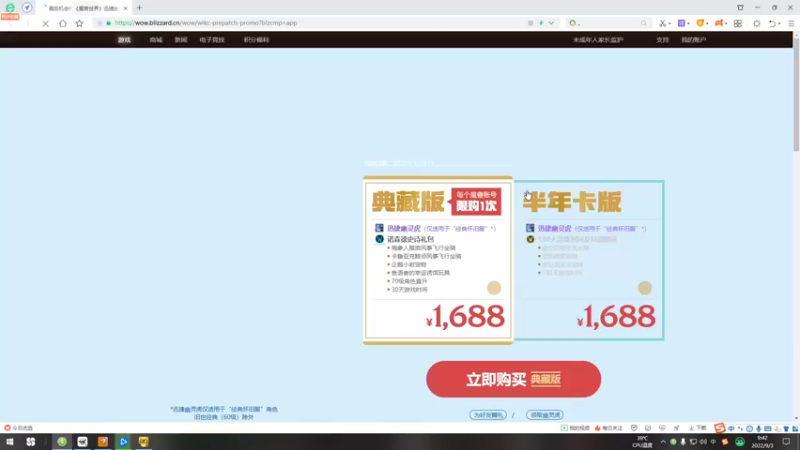Click the browser search box
Image resolution: width=800 pixels, height=450 pixels.
610,23
